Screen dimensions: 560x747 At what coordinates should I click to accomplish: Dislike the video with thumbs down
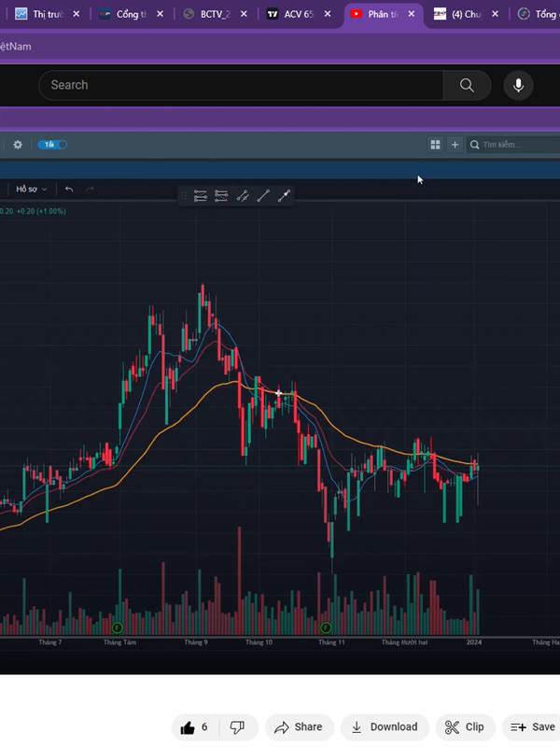tap(237, 726)
